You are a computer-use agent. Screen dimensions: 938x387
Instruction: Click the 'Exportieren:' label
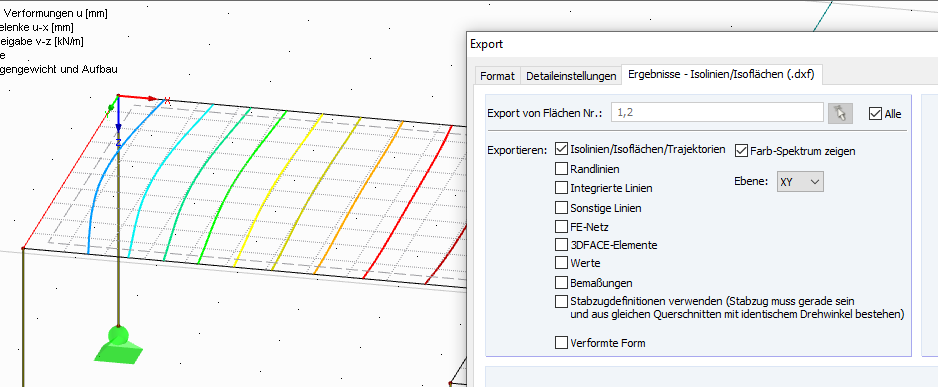[517, 150]
